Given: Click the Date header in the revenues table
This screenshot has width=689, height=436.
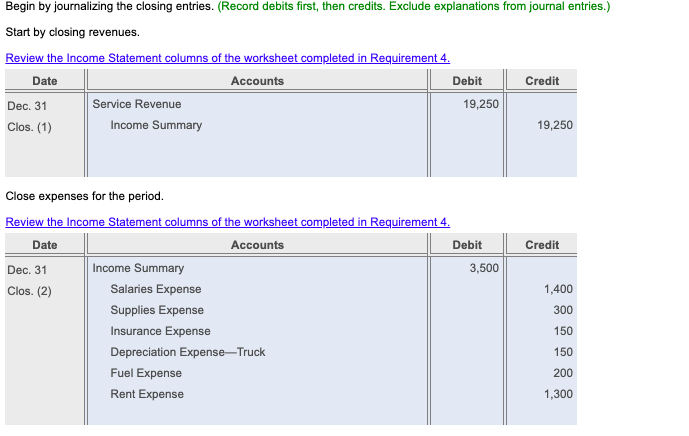Looking at the screenshot, I should click(x=45, y=81).
